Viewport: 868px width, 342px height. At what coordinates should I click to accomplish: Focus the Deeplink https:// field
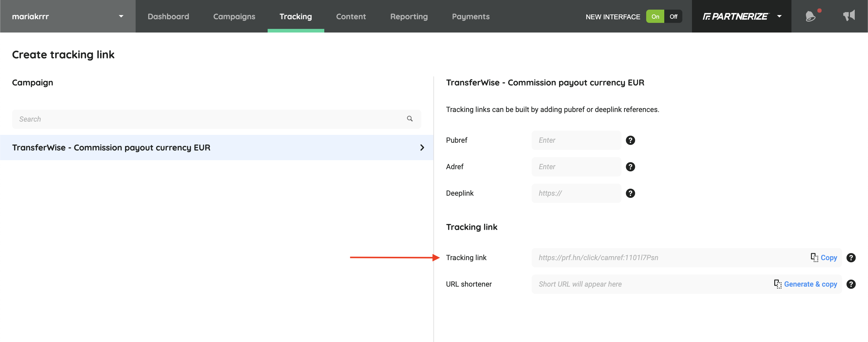point(576,193)
